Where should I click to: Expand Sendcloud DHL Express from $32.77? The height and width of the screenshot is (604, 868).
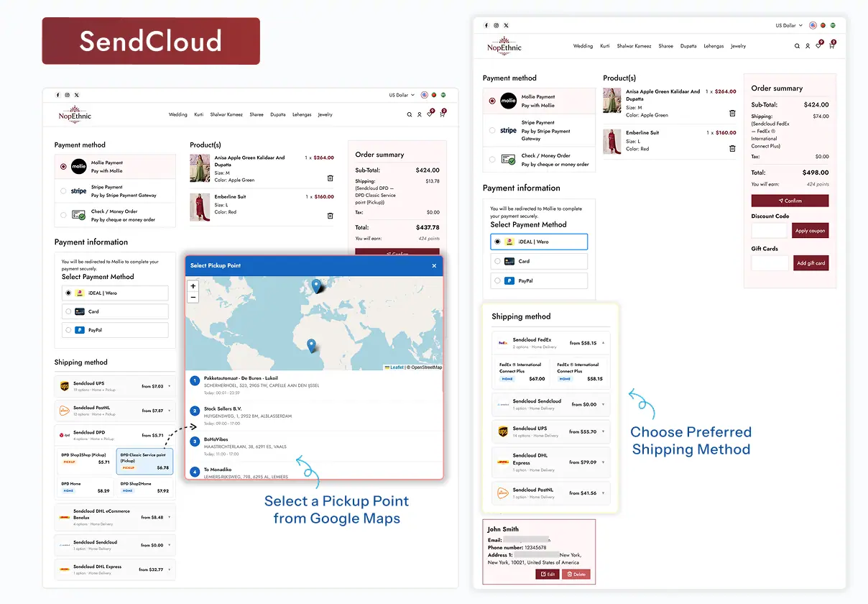[x=115, y=569]
